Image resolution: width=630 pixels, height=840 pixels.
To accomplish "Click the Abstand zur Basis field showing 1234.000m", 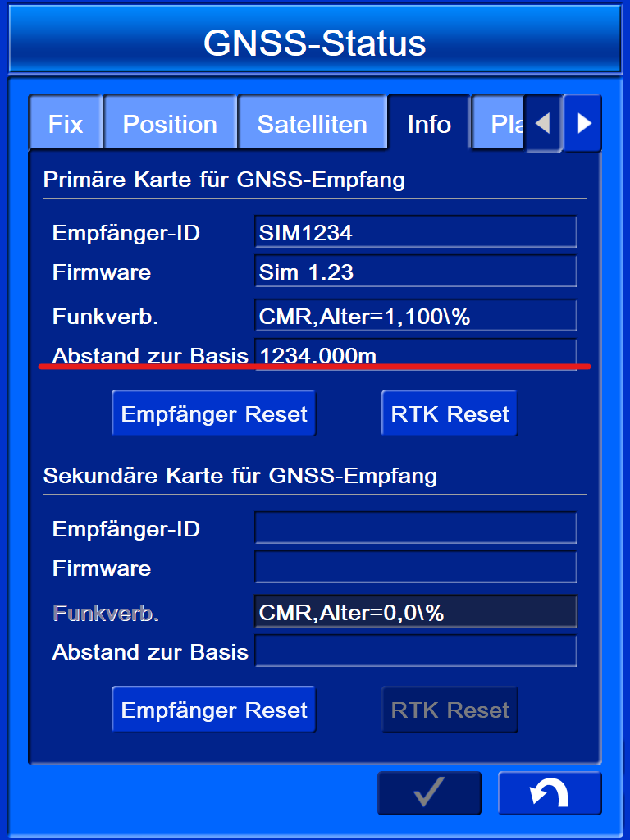I will point(415,354).
